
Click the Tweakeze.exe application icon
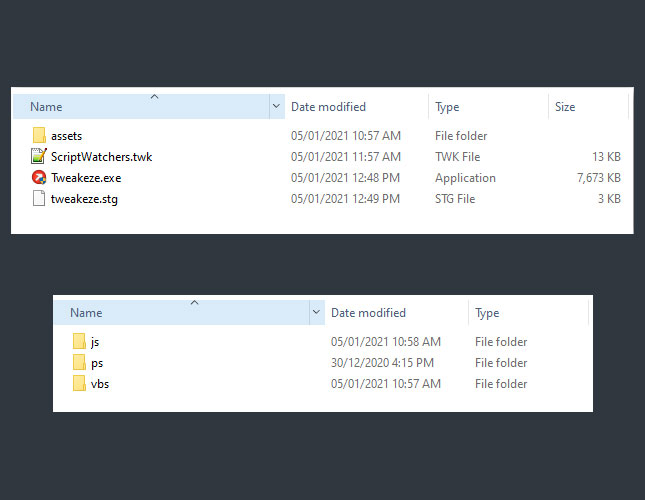39,177
